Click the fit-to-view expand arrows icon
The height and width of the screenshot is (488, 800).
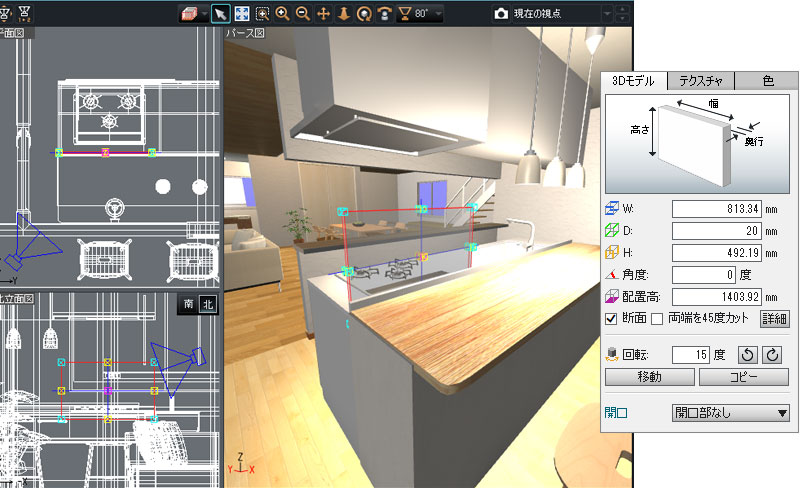coord(241,15)
